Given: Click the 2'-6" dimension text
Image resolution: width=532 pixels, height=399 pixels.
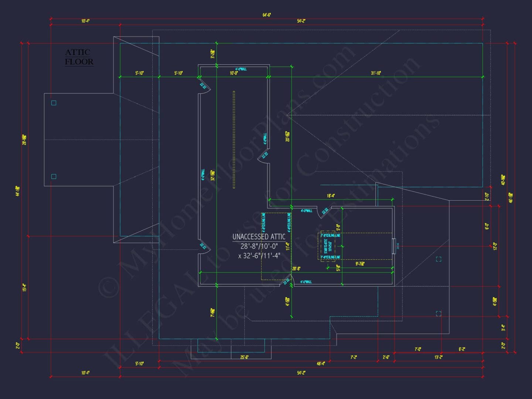Looking at the screenshot, I should tap(386, 357).
